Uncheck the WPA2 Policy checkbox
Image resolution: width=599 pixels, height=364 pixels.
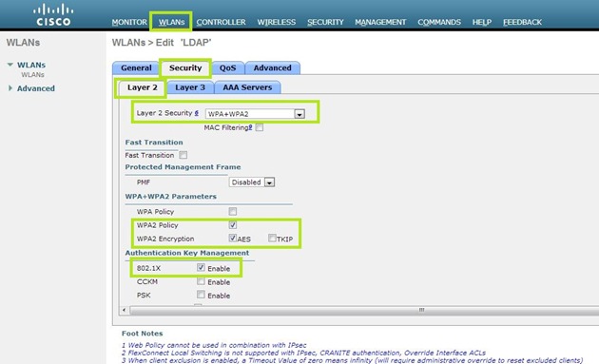click(233, 224)
